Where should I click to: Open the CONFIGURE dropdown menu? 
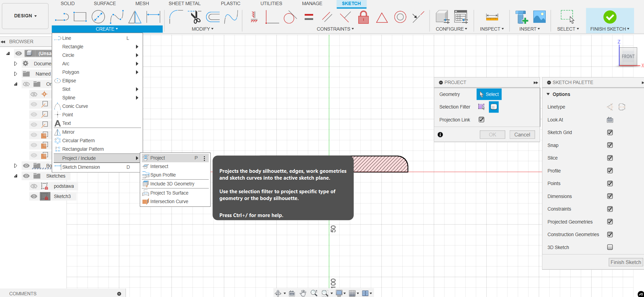[x=452, y=29]
